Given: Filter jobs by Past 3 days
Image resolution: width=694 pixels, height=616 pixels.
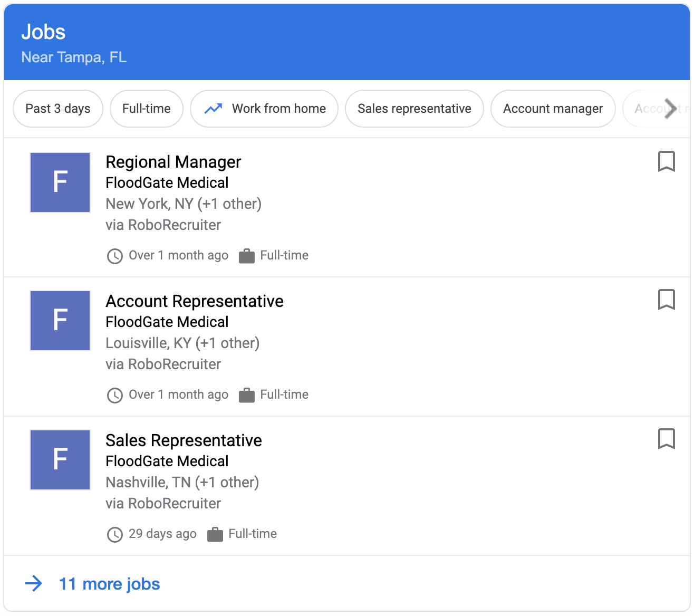Looking at the screenshot, I should pos(58,109).
